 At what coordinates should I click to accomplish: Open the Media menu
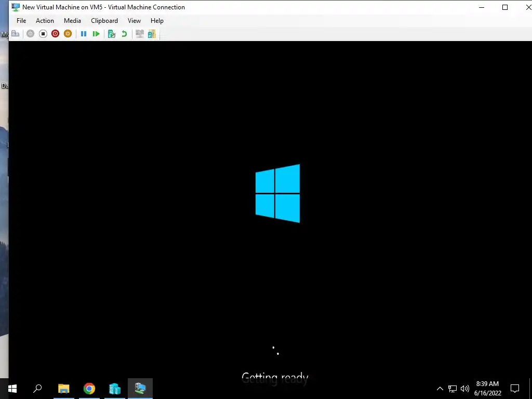(72, 21)
